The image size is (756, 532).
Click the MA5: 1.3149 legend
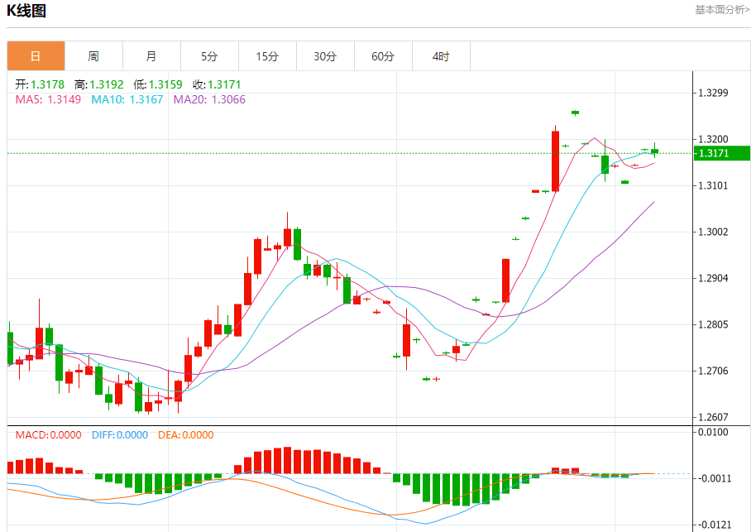tap(48, 99)
